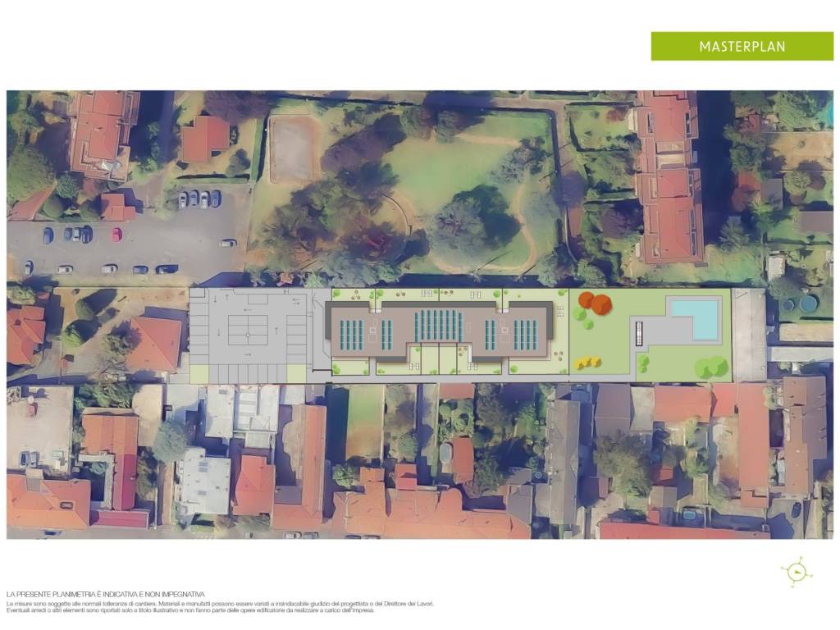
Task: Click the leftmost rooftop solar panel array
Action: click(x=352, y=334)
